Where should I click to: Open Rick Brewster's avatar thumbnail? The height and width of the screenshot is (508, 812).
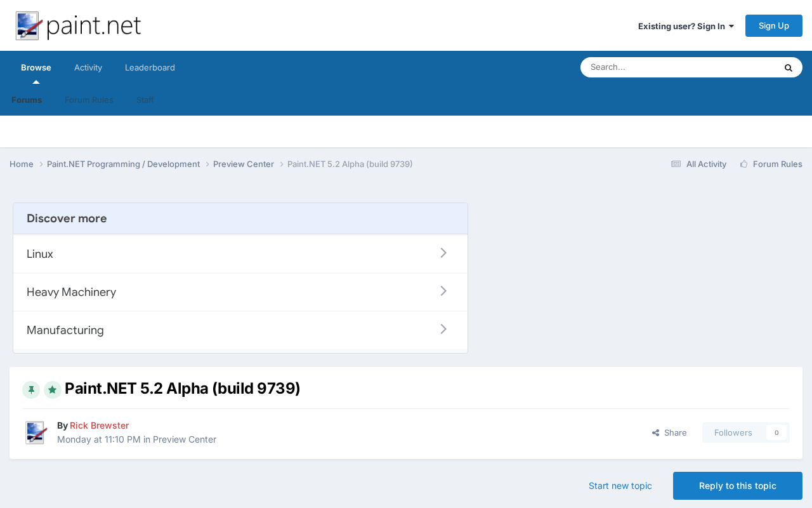36,432
